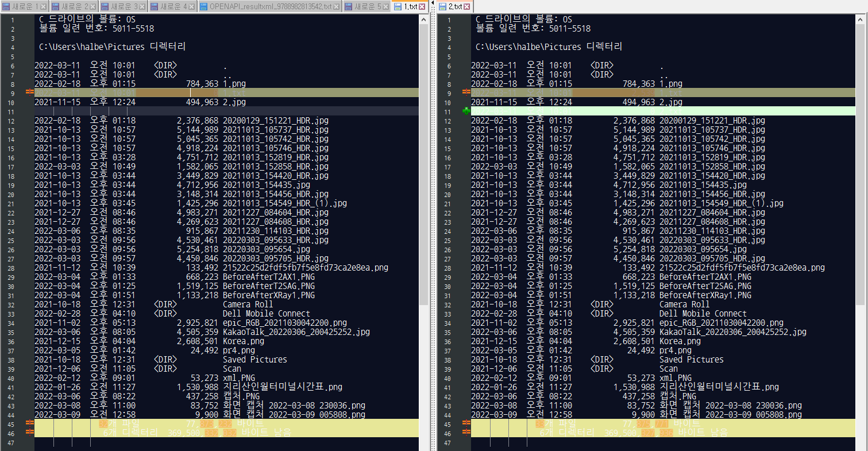Viewport: 868px width, 451px height.
Task: Click the changed-line marker on right line 46
Action: pos(466,433)
